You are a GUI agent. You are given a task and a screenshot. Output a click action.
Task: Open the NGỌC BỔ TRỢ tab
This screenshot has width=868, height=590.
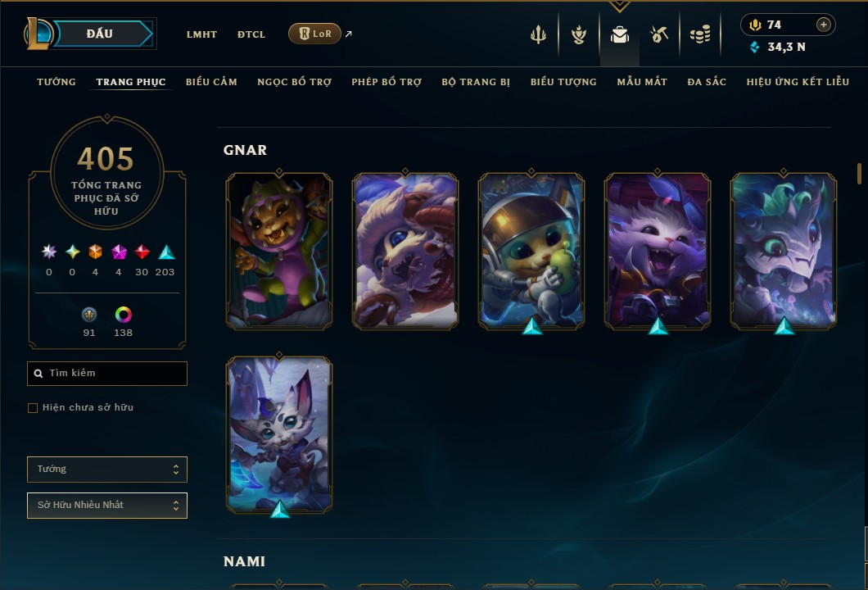(295, 82)
